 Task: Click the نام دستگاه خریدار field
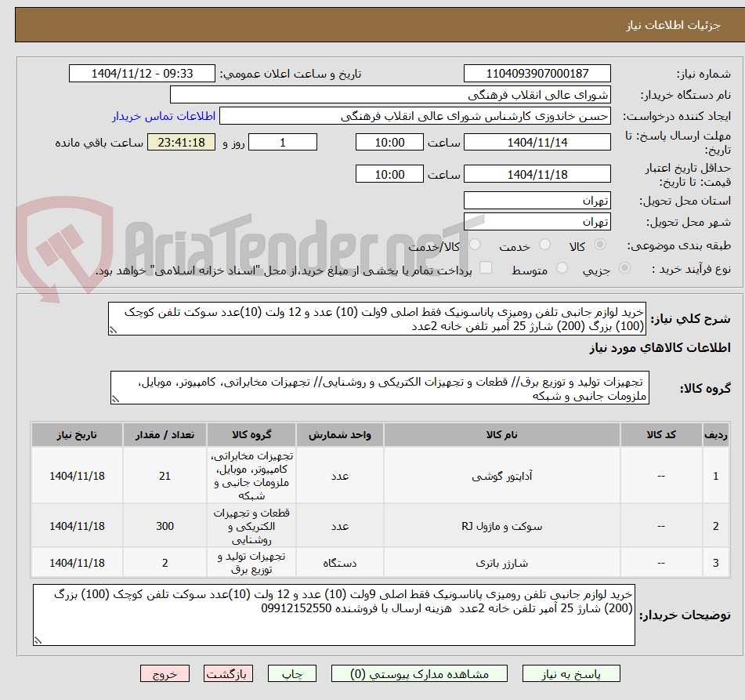tap(390, 95)
